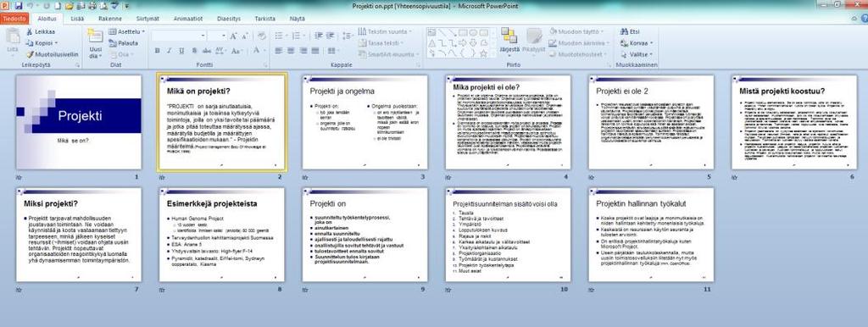
Task: Open the Korvaa replace dropdown arrow
Action: (652, 42)
